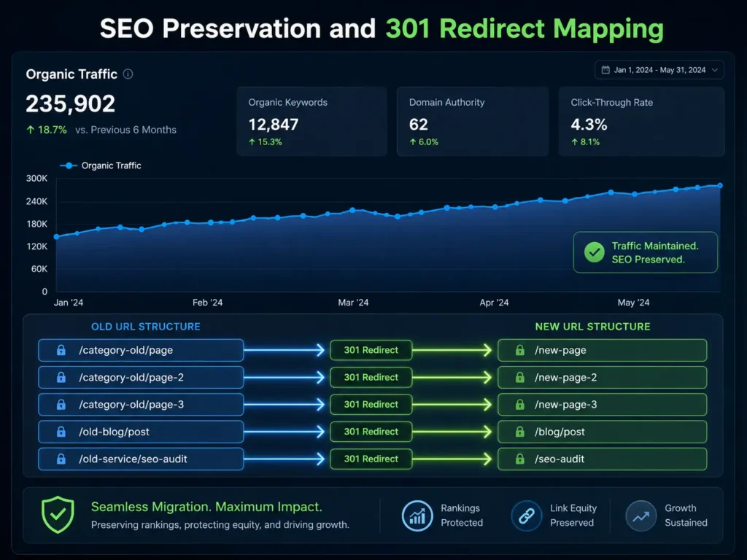
Task: Click the 235,902 organic traffic value
Action: [x=71, y=104]
